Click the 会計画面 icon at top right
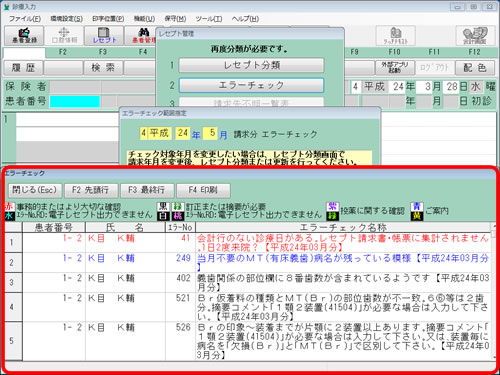500x375 pixels. (x=475, y=36)
